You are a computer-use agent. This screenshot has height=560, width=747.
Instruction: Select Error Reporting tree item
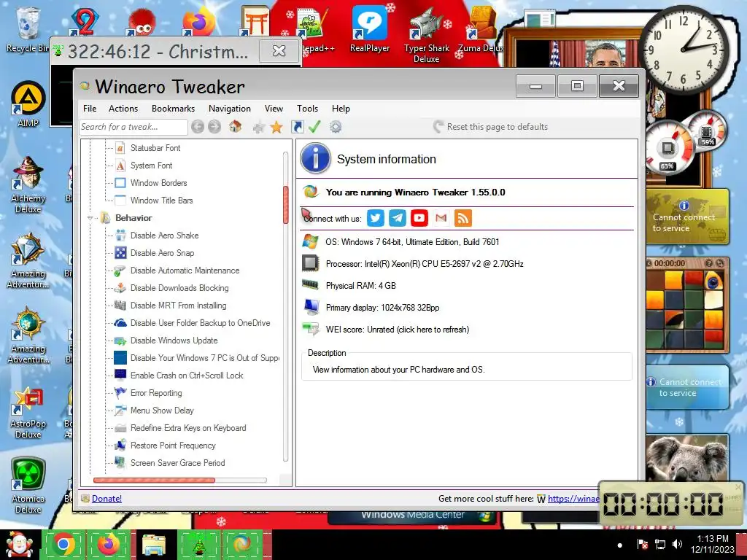[156, 393]
